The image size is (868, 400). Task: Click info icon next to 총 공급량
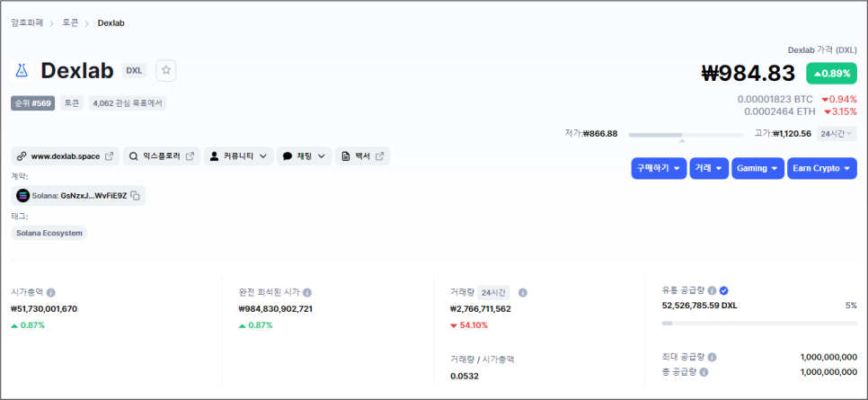coord(704,371)
